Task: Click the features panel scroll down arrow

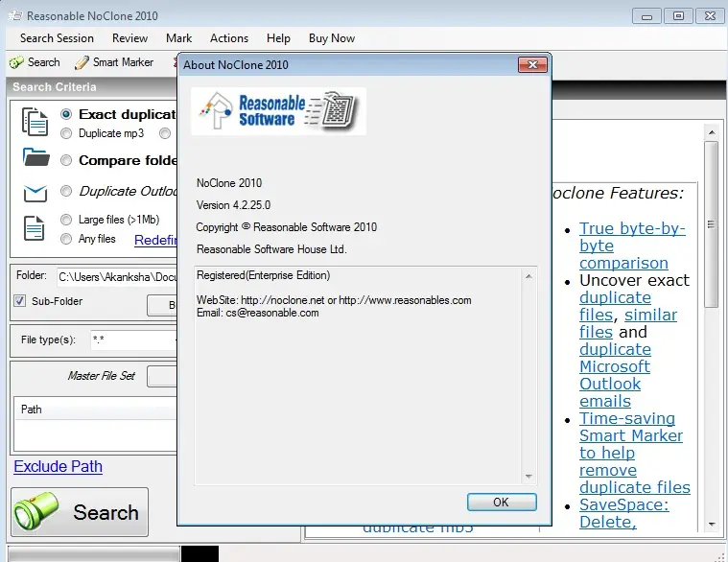Action: 712,525
